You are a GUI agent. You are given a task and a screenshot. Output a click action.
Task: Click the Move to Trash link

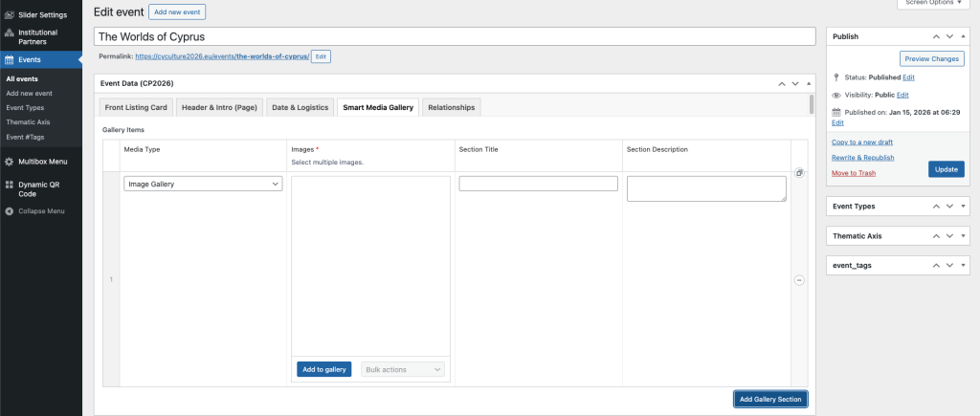click(854, 172)
